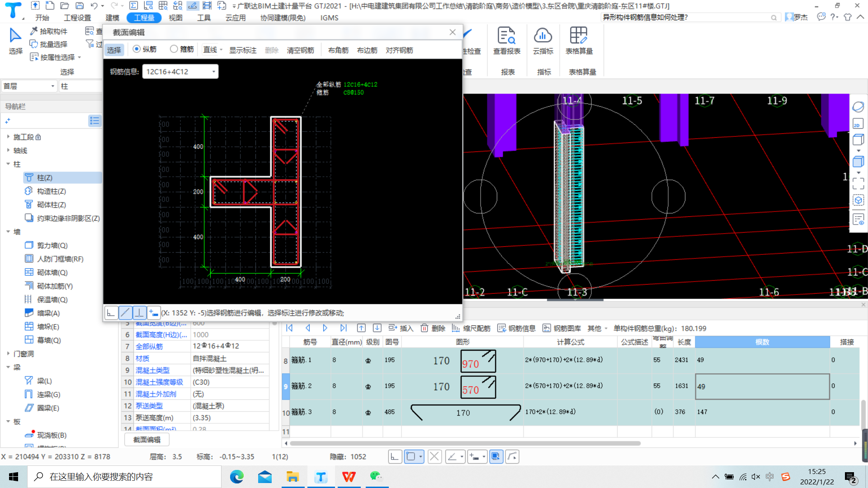Click the undo icon in title bar
Viewport: 868px width, 488px height.
click(x=94, y=6)
